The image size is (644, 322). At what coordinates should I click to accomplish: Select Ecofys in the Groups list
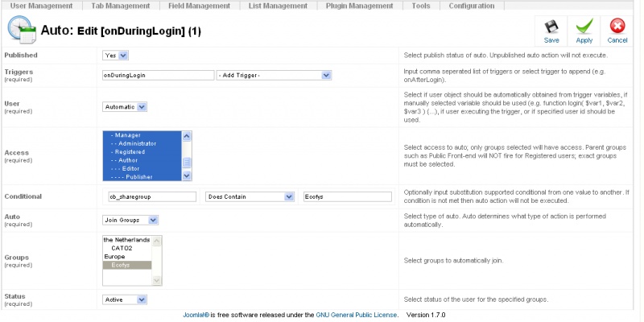point(127,265)
